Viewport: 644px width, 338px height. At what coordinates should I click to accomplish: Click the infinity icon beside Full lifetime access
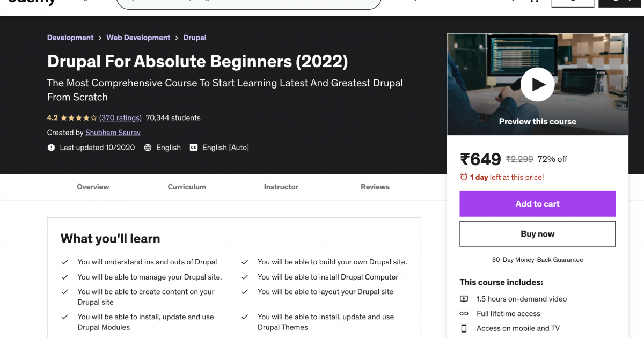click(464, 313)
